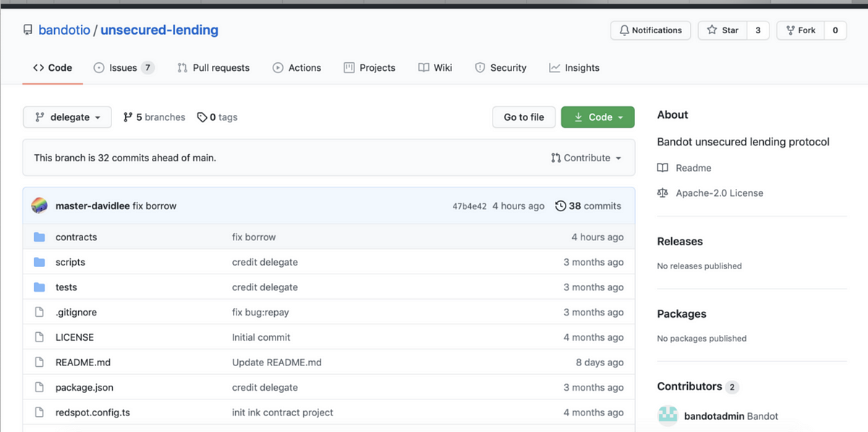
Task: Open the Wiki tab
Action: click(x=435, y=67)
